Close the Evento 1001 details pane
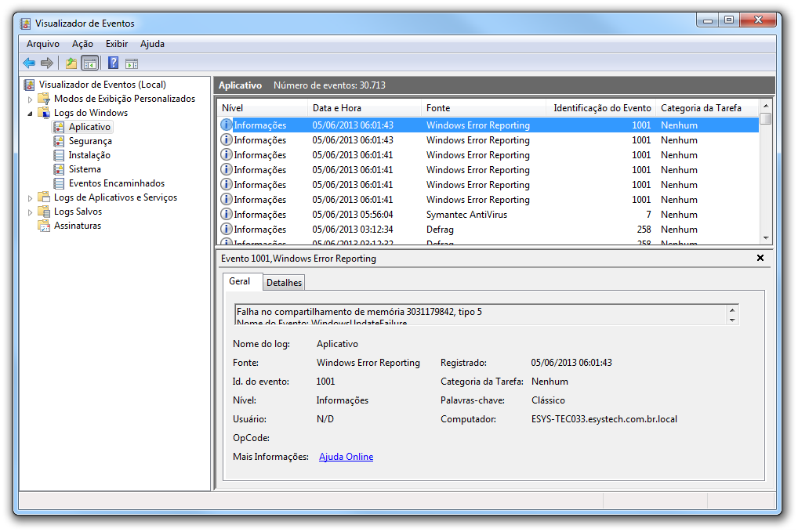This screenshot has height=532, width=798. tap(760, 258)
